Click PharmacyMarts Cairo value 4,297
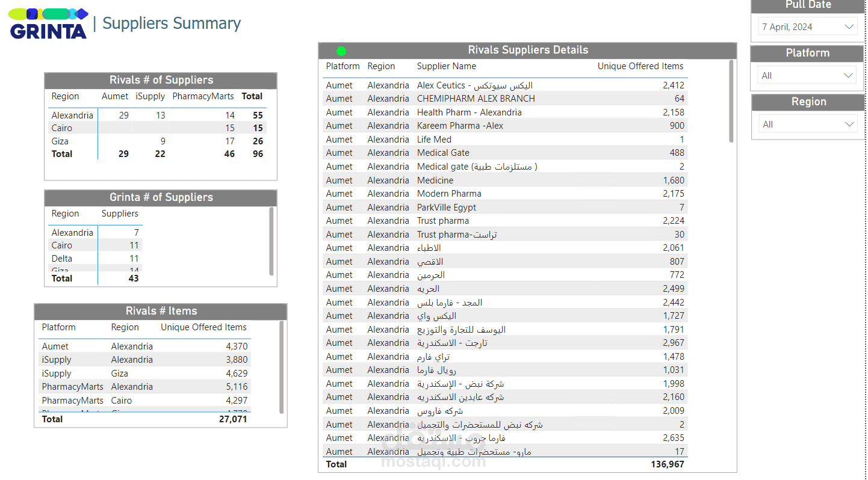868x480 pixels. 236,400
